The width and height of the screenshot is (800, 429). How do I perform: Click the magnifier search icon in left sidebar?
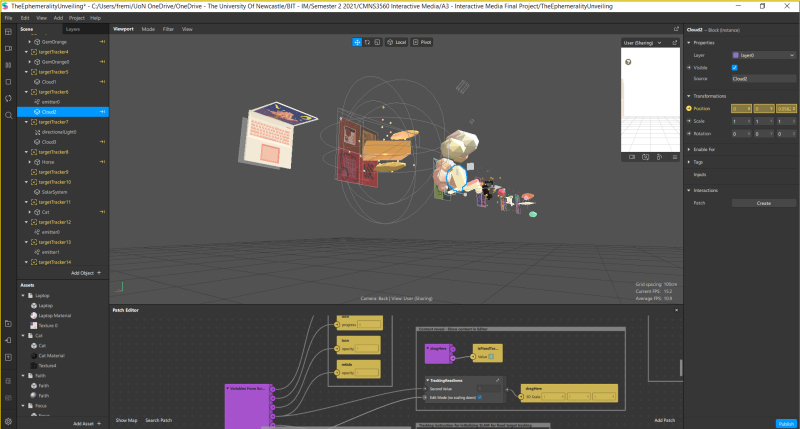point(8,115)
